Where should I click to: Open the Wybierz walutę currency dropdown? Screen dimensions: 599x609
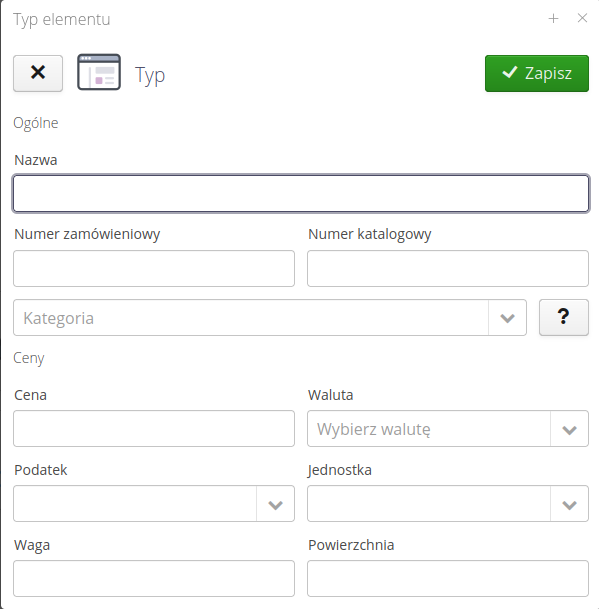[x=448, y=429]
